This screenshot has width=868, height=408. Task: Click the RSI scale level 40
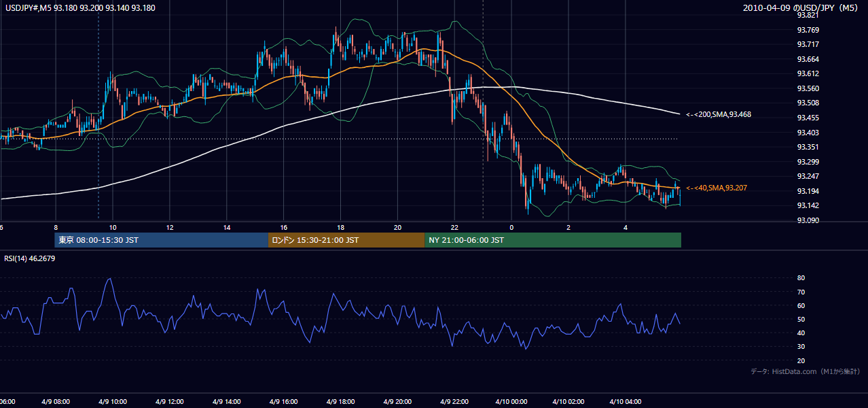tap(801, 333)
